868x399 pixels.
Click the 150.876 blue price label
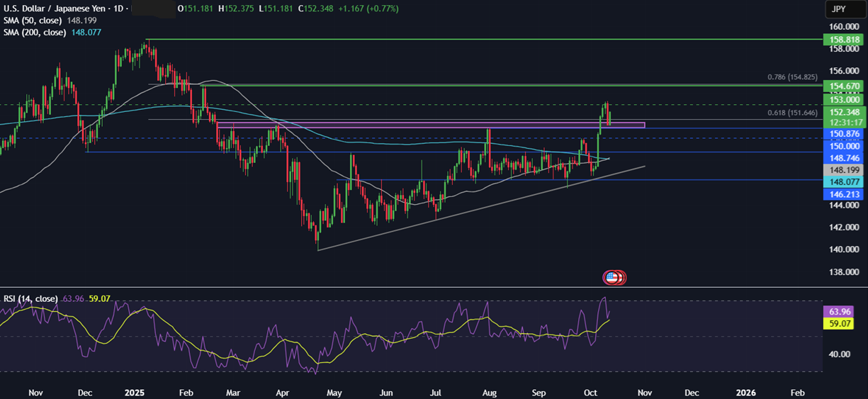(x=843, y=134)
